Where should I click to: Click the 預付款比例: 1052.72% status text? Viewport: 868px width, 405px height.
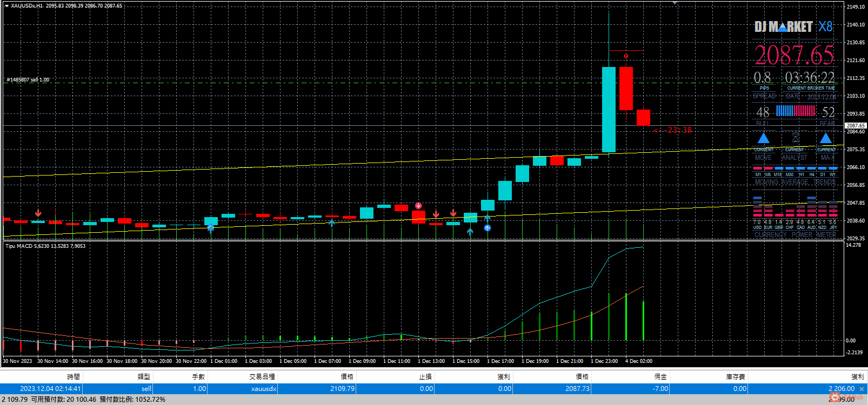132,400
